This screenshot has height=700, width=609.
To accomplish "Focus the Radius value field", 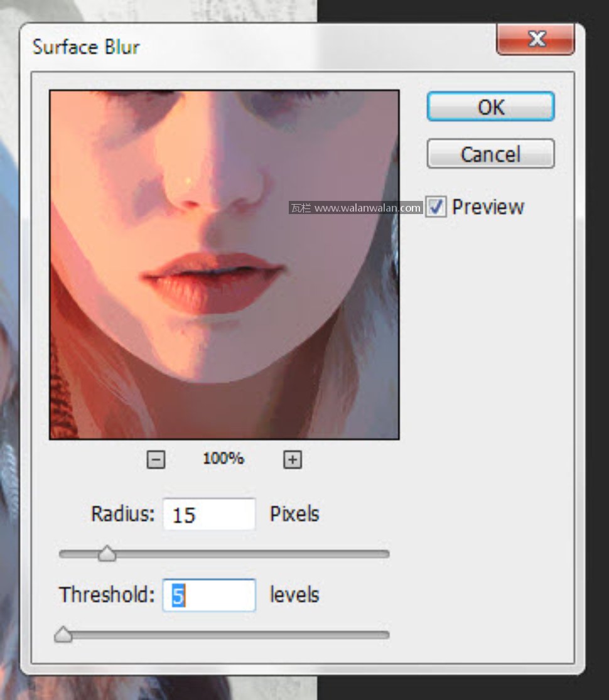I will (209, 515).
